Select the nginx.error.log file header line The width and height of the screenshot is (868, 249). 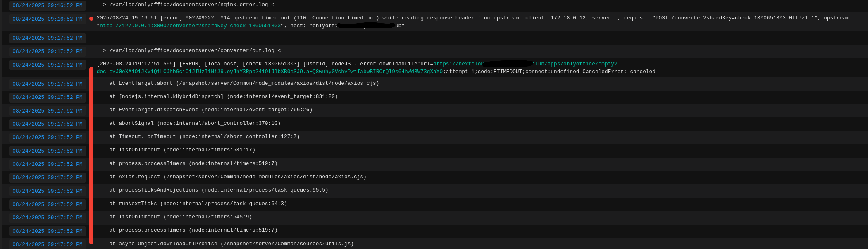188,5
